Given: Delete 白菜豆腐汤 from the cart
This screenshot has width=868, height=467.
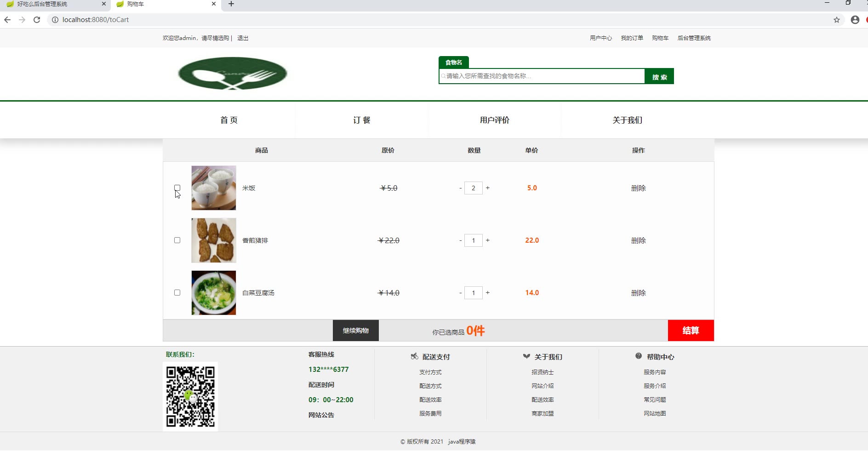Looking at the screenshot, I should point(639,293).
